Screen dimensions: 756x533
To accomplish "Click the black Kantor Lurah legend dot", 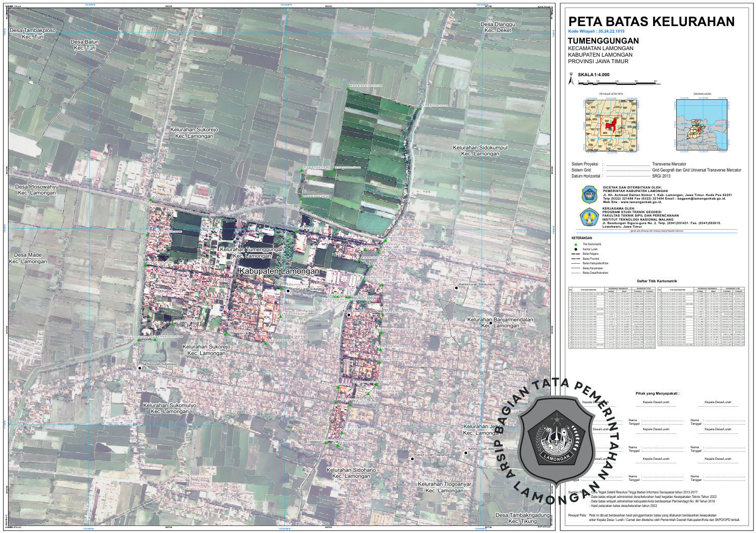I will coord(576,249).
